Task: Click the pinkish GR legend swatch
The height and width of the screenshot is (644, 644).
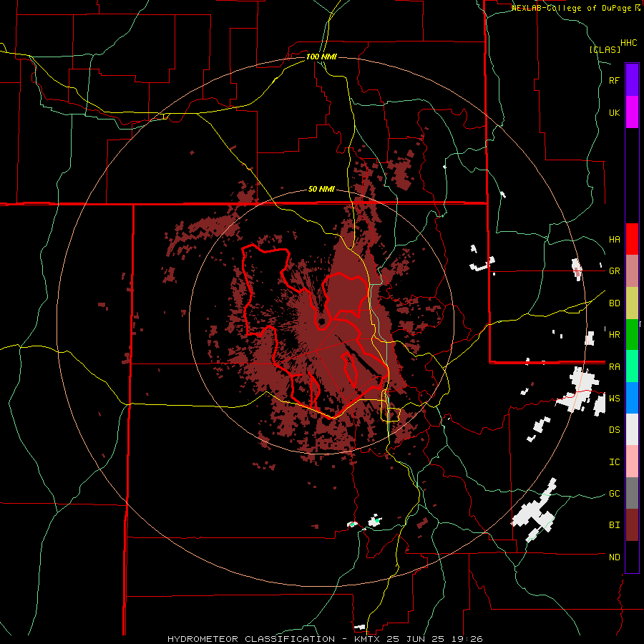Action: [632, 271]
